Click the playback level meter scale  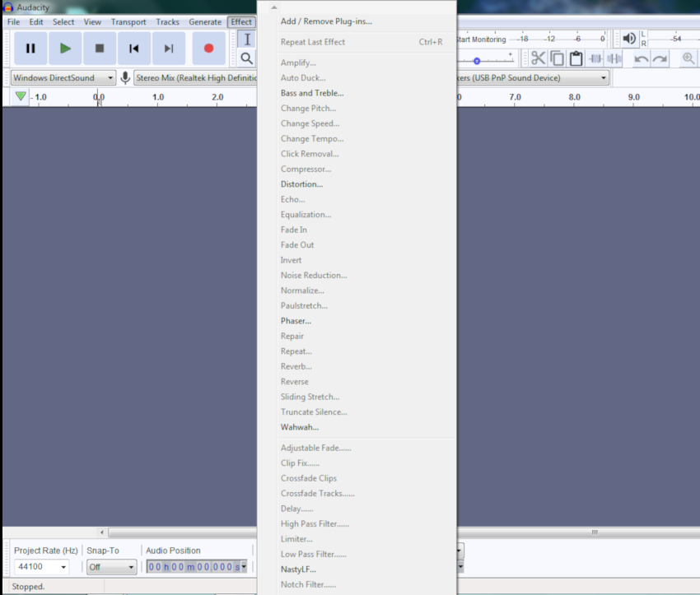coord(674,39)
